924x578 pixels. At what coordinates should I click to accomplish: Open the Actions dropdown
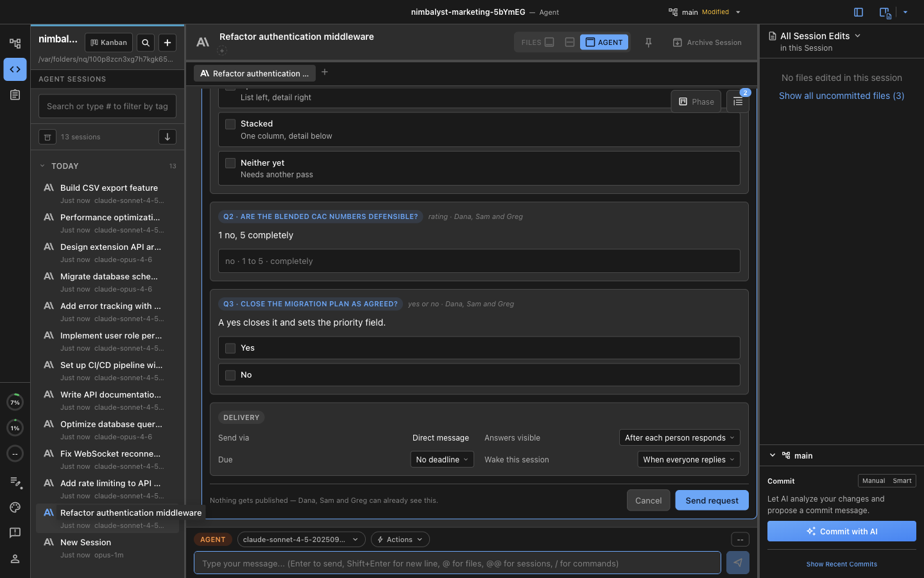(400, 539)
